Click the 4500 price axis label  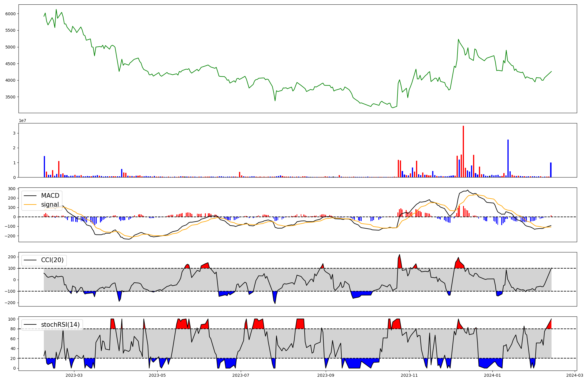[11, 64]
